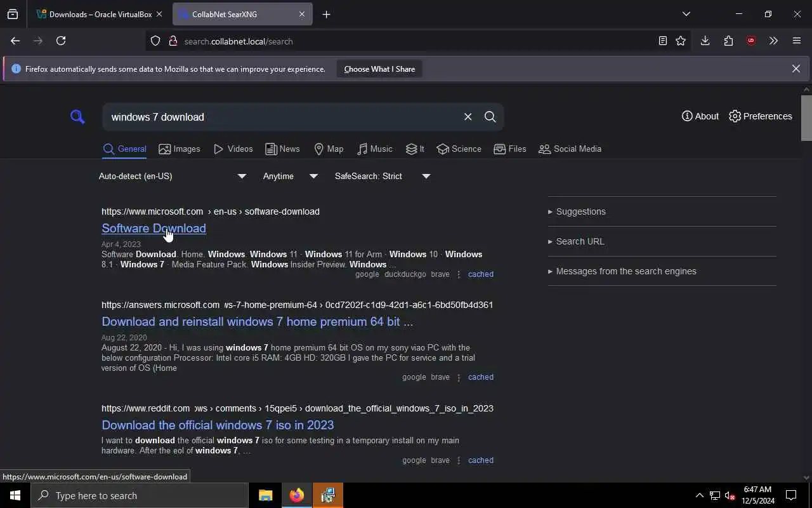The height and width of the screenshot is (508, 812).
Task: Open the notification center icon
Action: [791, 495]
